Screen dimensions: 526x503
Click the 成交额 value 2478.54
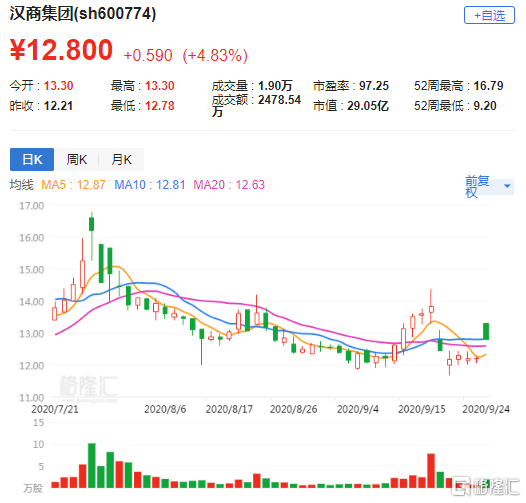(x=279, y=100)
